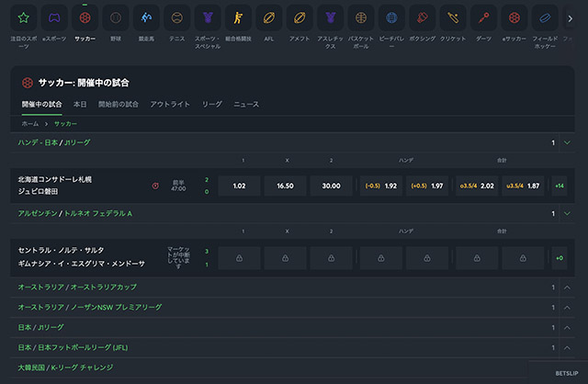
Task: Select the mixed martial arts icon
Action: click(x=238, y=17)
